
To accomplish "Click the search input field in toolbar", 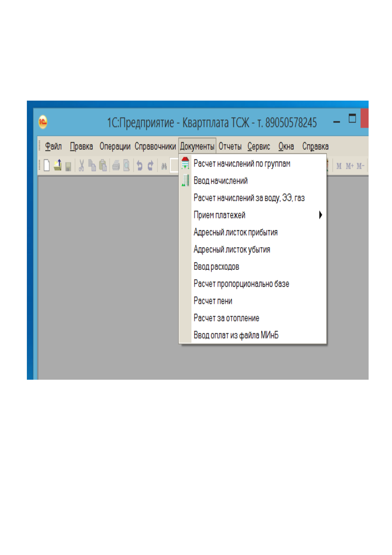I will pyautogui.click(x=174, y=165).
